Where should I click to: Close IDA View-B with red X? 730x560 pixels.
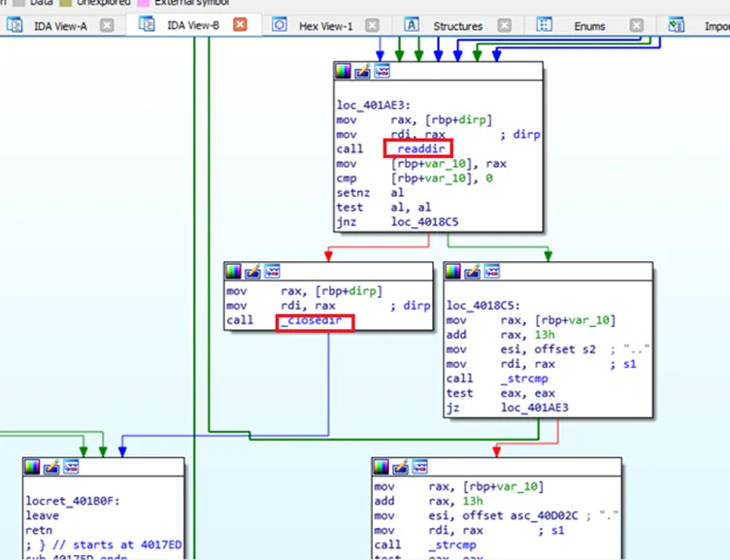240,24
